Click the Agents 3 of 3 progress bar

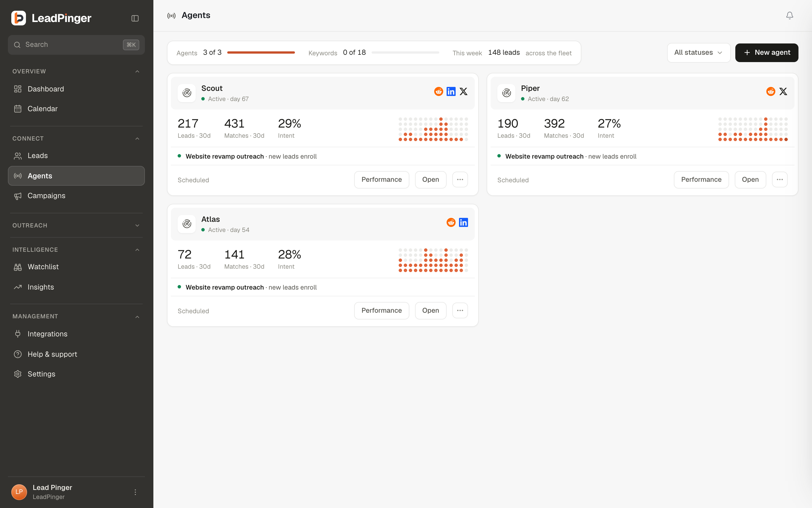point(261,52)
